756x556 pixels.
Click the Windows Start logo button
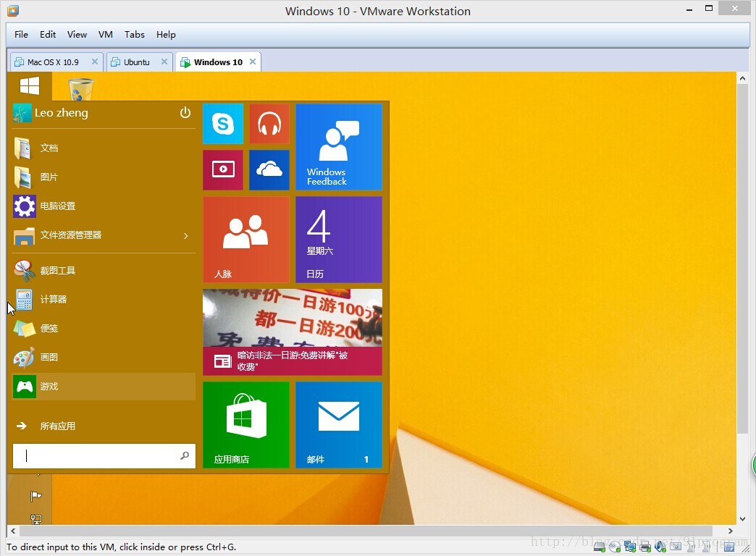(x=30, y=86)
